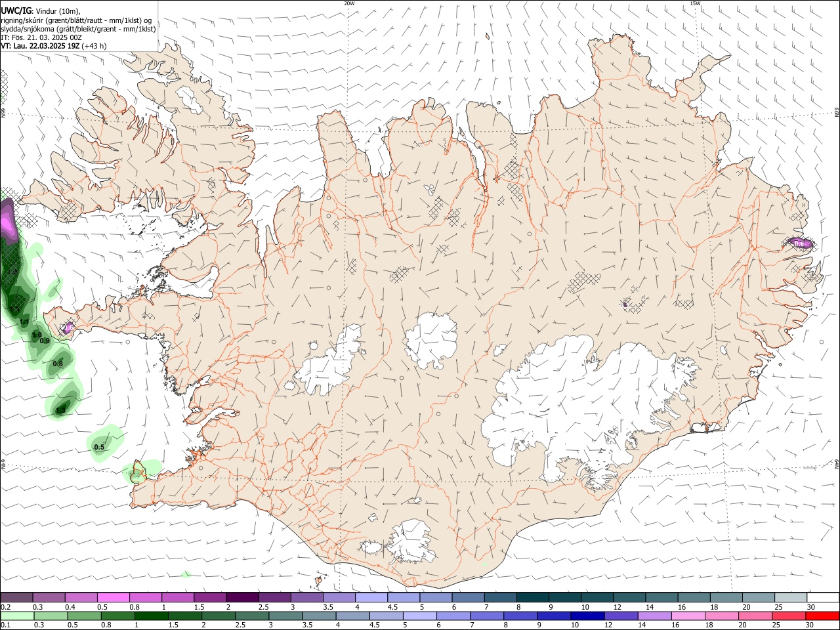840x630 pixels.
Task: Click the Langjökull glacier white area
Action: [x=331, y=364]
